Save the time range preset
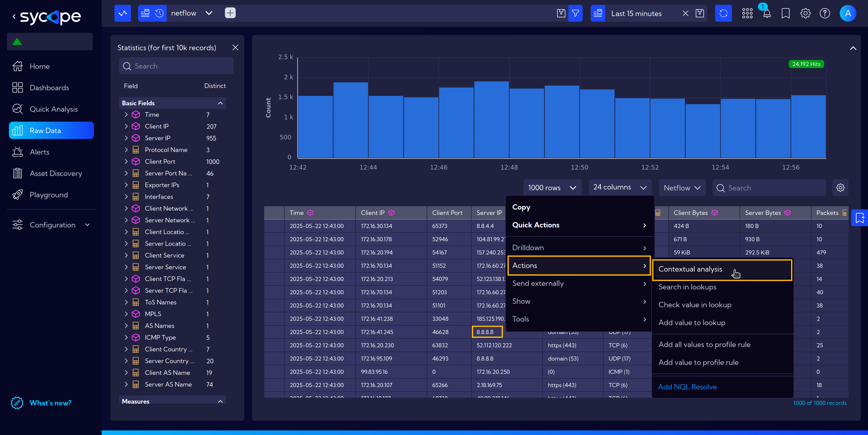Viewport: 868px width, 435px height. click(x=700, y=13)
